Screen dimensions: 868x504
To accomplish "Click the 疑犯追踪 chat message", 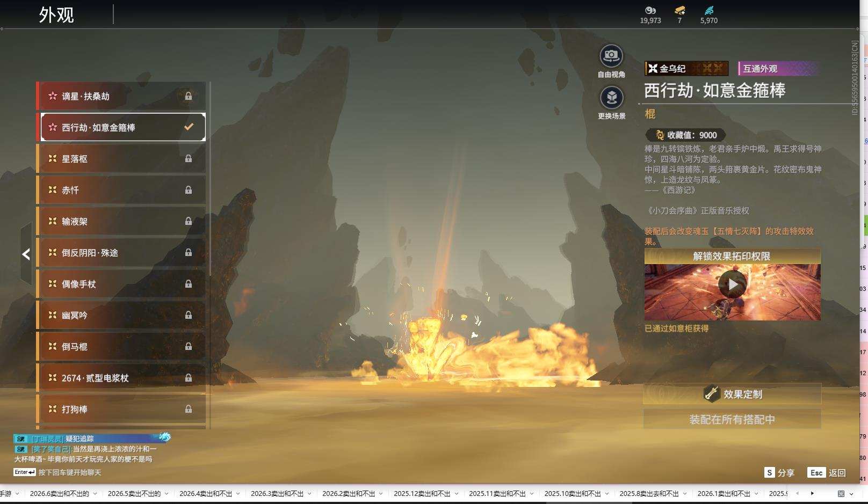I will click(x=79, y=439).
